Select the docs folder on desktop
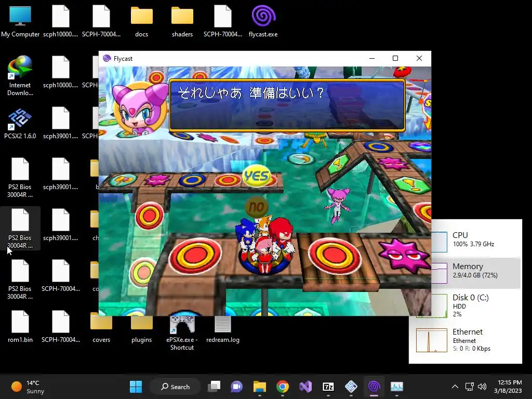Screen dimensions: 532x399 point(141,21)
